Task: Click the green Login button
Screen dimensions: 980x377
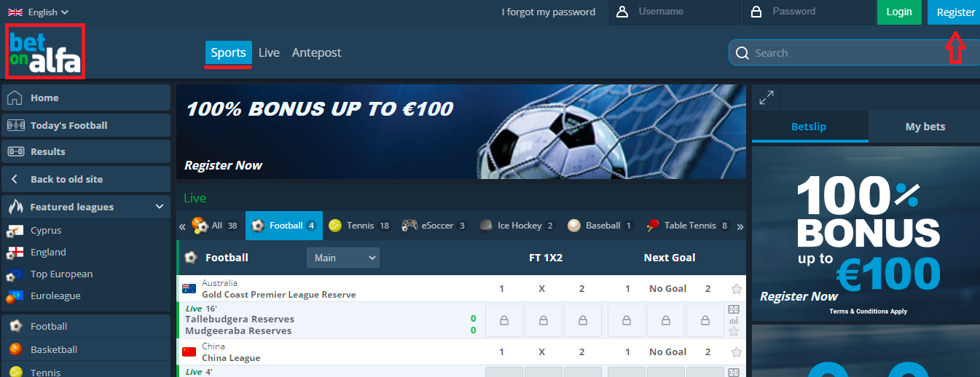Action: (x=899, y=12)
